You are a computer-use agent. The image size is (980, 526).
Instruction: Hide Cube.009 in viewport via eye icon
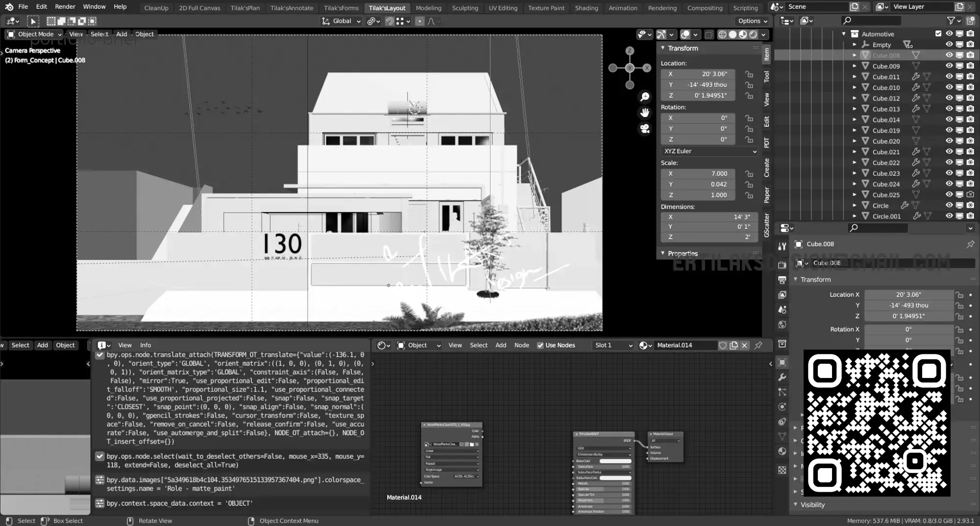click(x=949, y=66)
